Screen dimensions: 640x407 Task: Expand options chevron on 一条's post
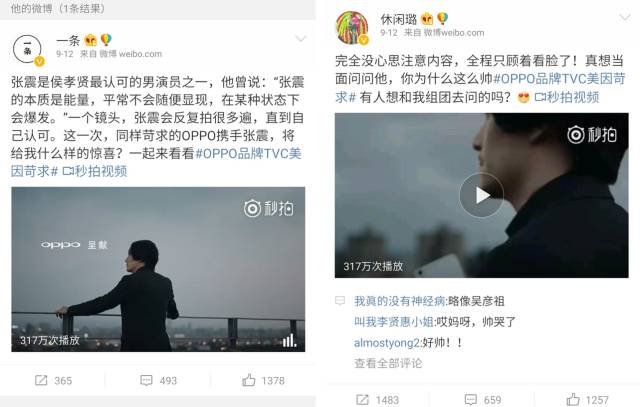pos(301,39)
